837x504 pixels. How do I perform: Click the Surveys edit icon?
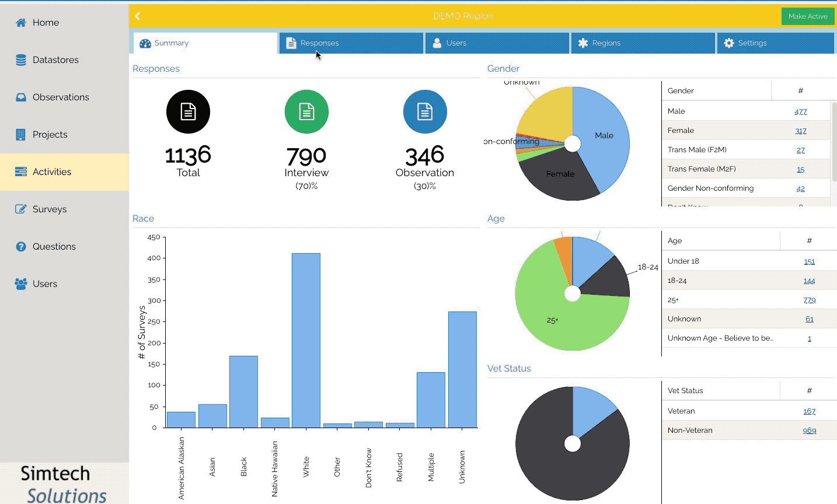pyautogui.click(x=21, y=209)
